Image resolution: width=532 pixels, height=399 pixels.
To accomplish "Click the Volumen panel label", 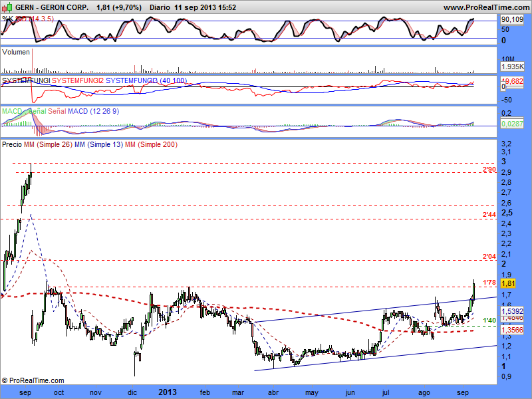I will tap(16, 52).
